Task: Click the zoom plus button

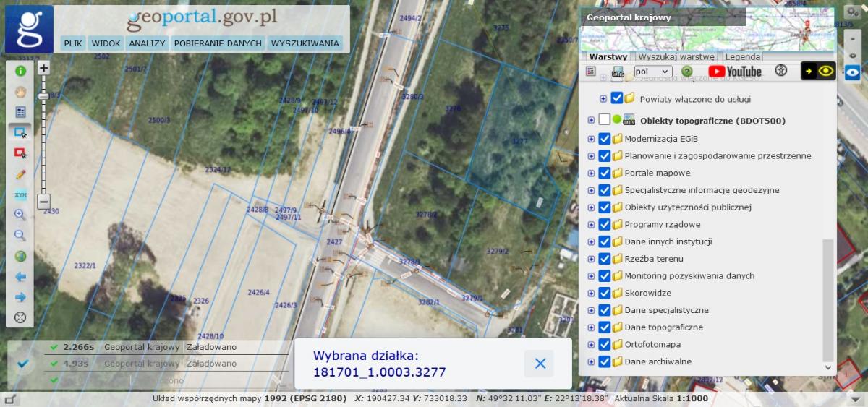Action: point(43,68)
